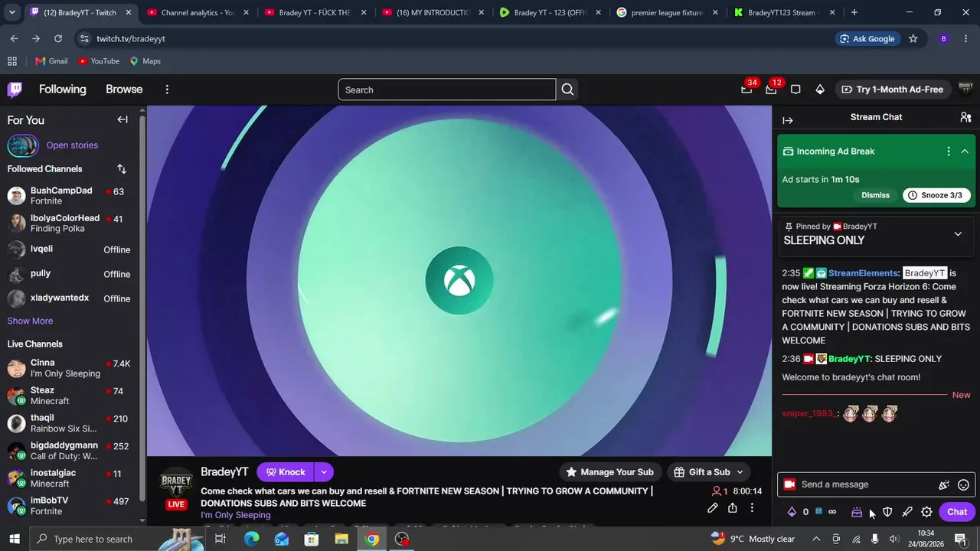Open the Twitch home logo
Screen dimensions: 980x551
(15, 90)
